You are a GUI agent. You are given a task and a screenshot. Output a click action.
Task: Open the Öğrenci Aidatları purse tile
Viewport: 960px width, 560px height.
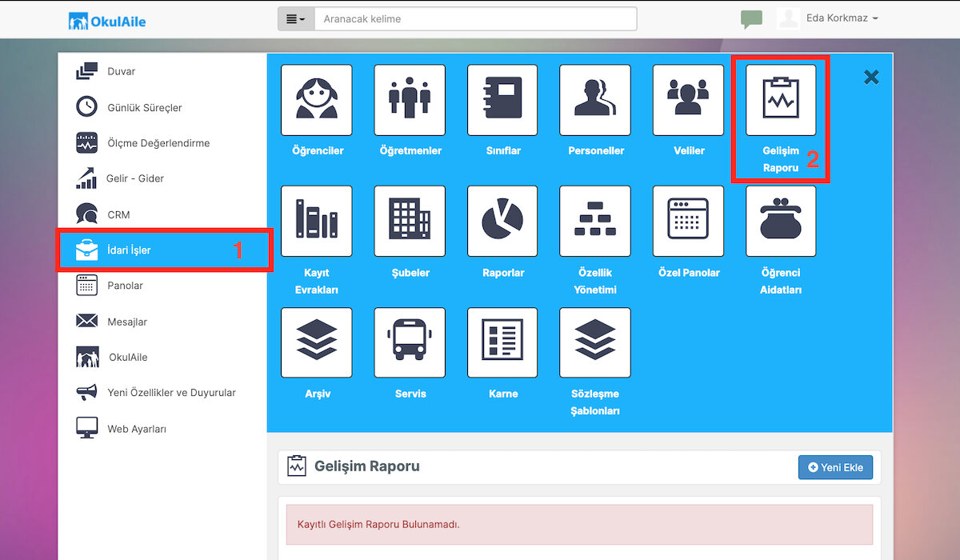[x=781, y=222]
